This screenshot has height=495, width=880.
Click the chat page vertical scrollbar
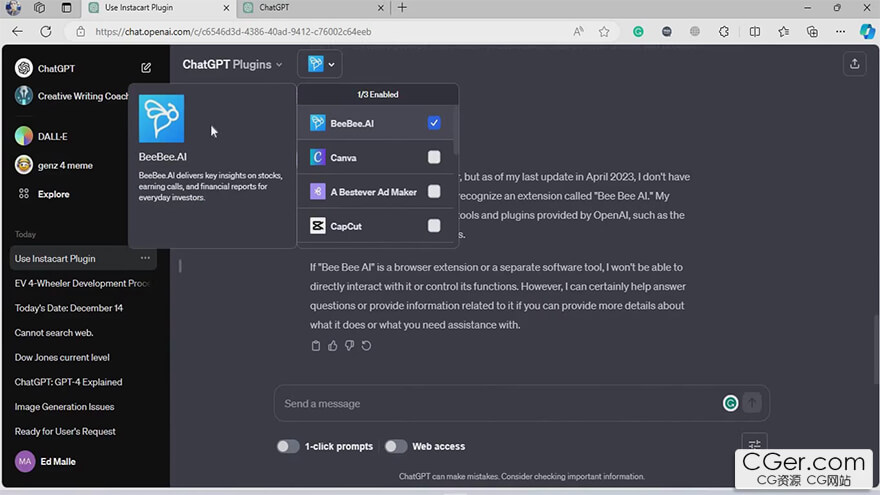[x=876, y=350]
